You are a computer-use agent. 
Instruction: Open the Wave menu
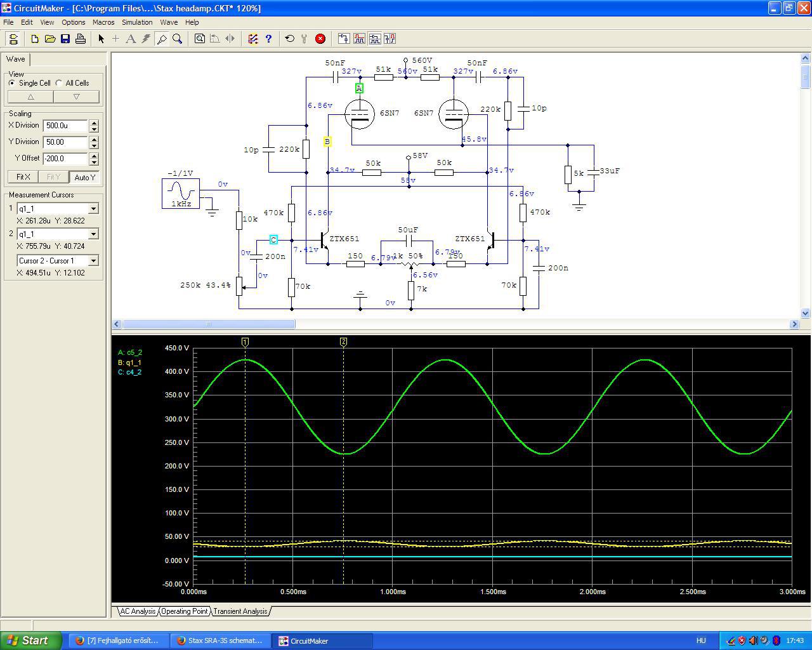click(169, 22)
